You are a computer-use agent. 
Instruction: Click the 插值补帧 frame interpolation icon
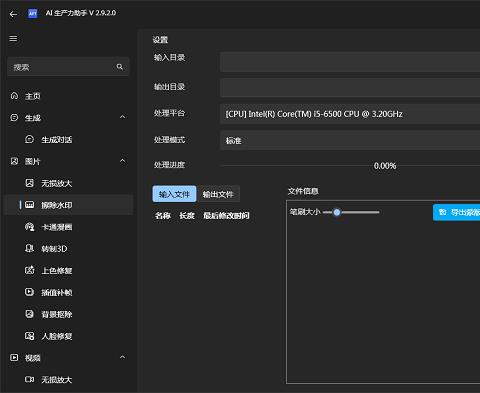(29, 292)
